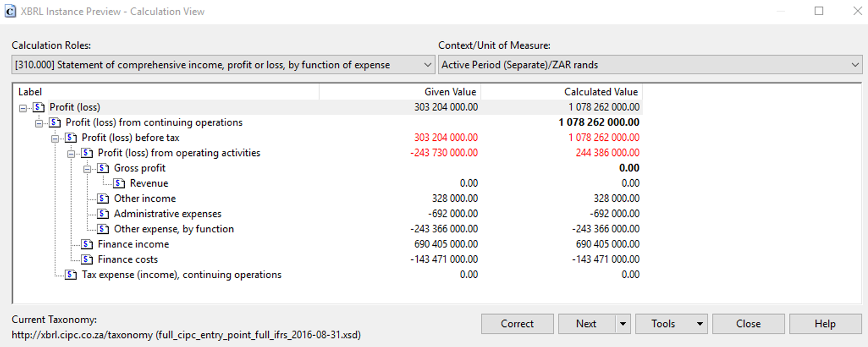Open the Context/Unit of Measure dropdown
This screenshot has width=868, height=347.
854,65
